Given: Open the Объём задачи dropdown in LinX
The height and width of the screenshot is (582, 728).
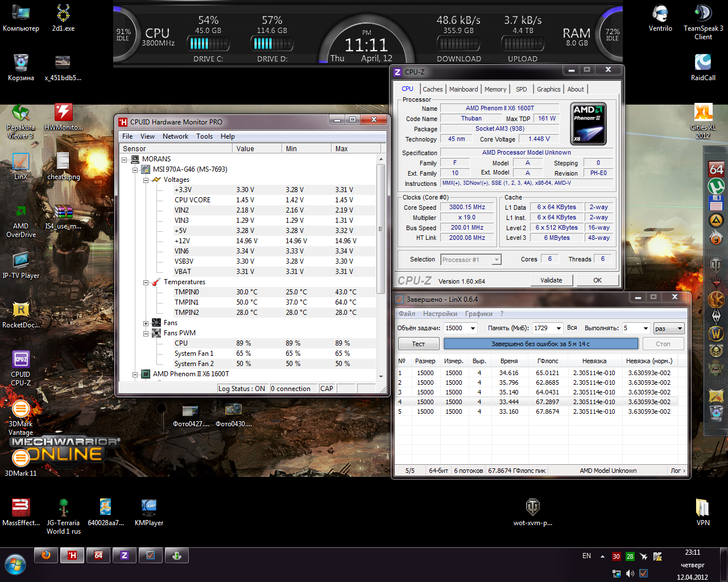Looking at the screenshot, I should [473, 328].
